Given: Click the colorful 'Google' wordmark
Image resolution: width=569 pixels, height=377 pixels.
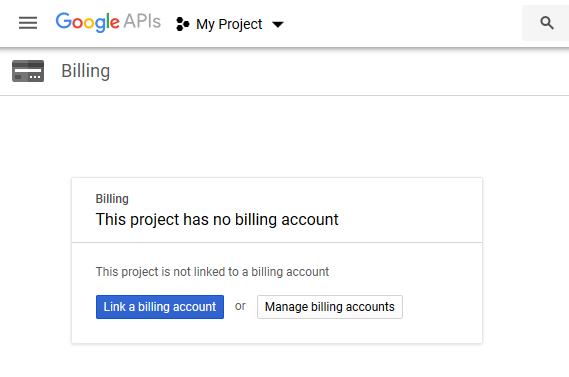Looking at the screenshot, I should pyautogui.click(x=87, y=22).
